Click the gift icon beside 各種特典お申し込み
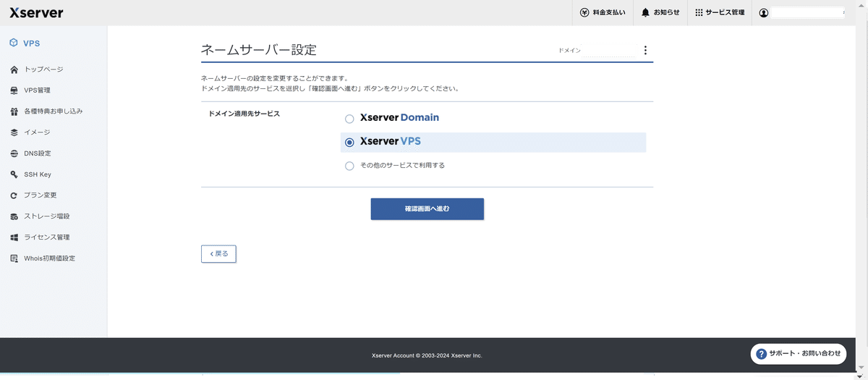The height and width of the screenshot is (380, 868). [14, 111]
